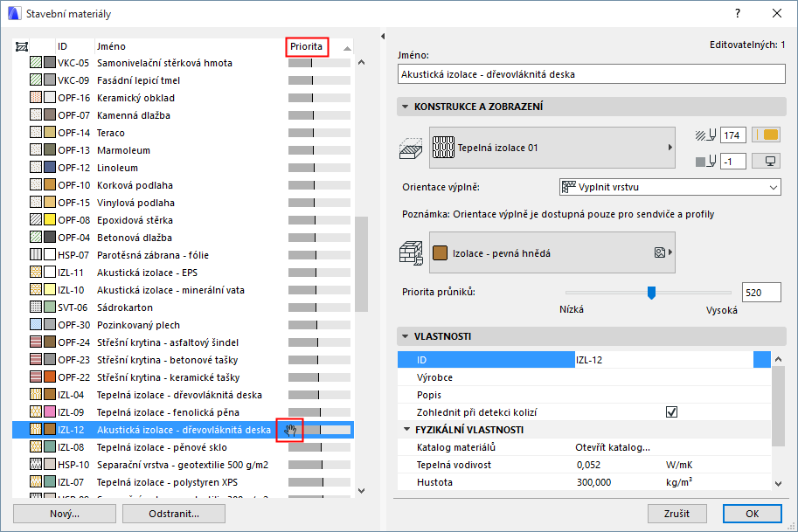Click the fill icon of Separační vrstva - geotextilie 500 g/m2
Image resolution: width=798 pixels, height=532 pixels.
point(36,465)
